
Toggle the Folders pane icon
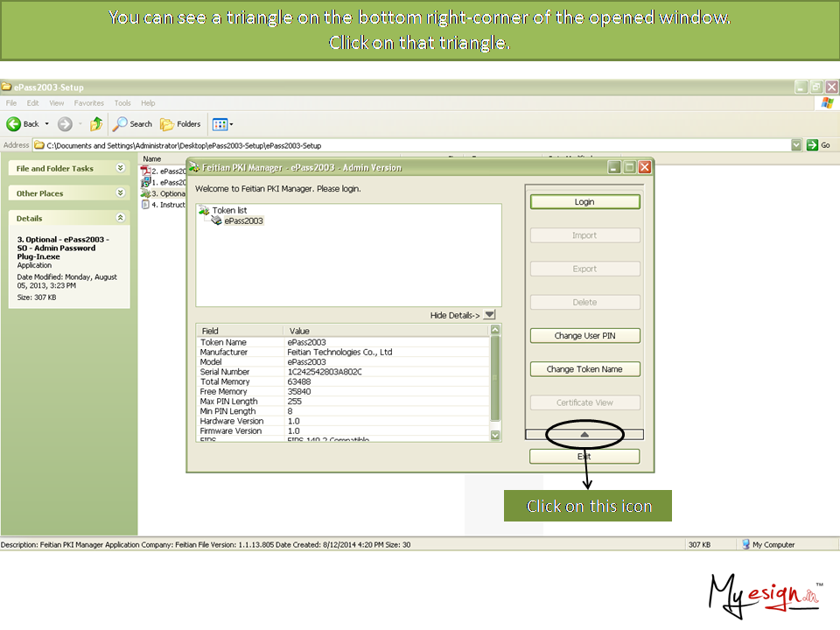pos(167,124)
